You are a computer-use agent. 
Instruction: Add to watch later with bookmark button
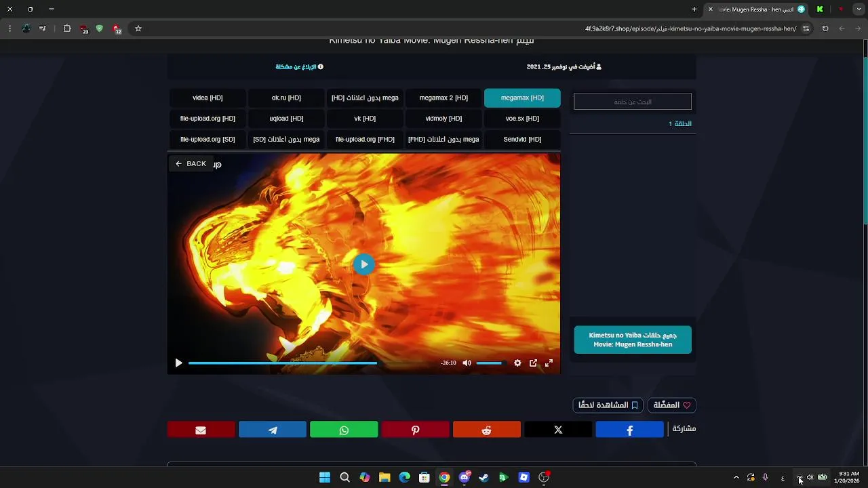(608, 405)
